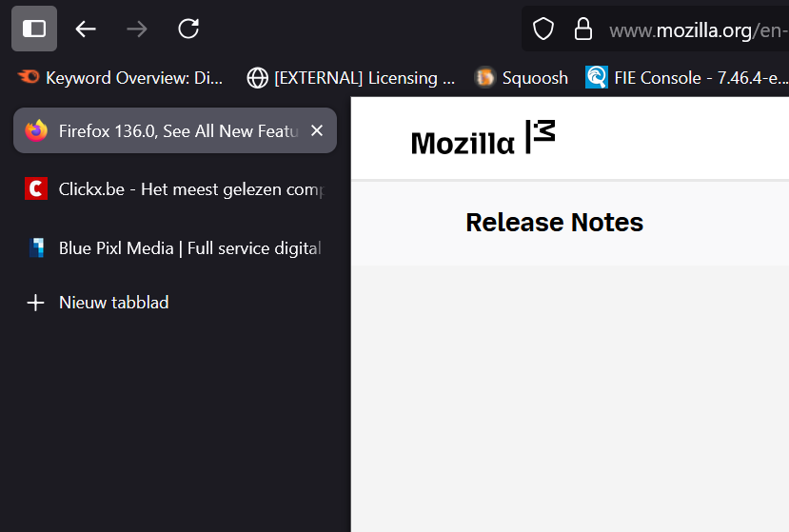
Task: Click the Release Notes heading
Action: point(554,223)
